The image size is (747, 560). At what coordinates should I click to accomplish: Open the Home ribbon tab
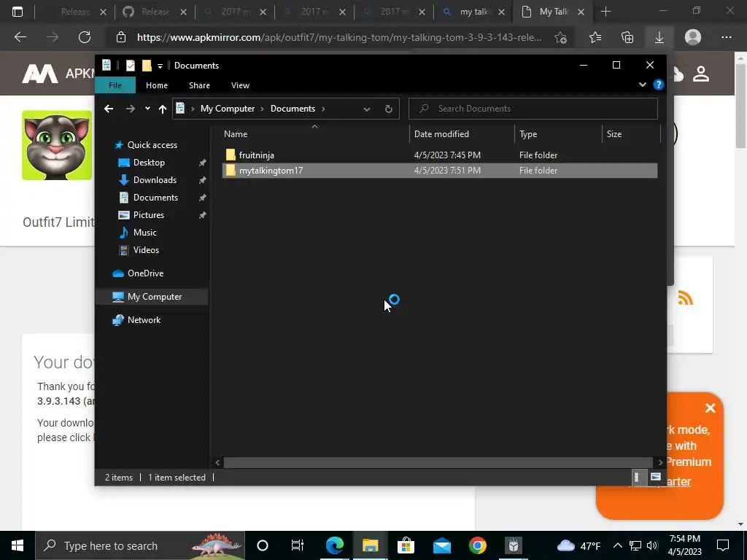point(157,85)
